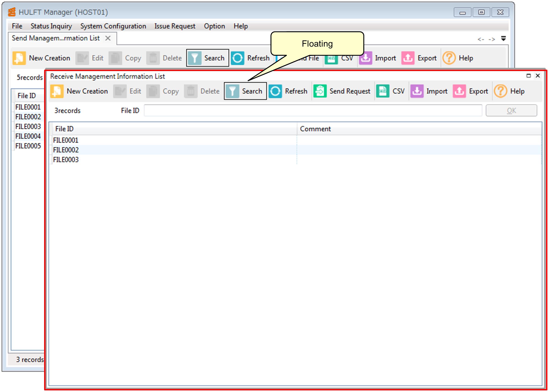The image size is (549, 392).
Task: Click the Help icon in floating window
Action: click(500, 91)
